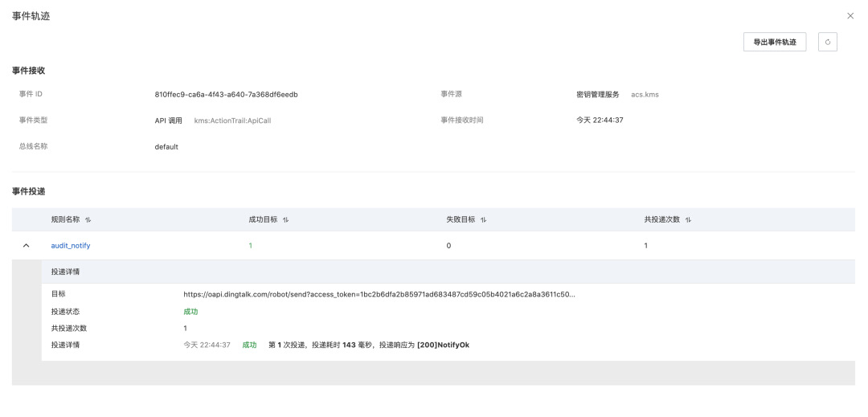This screenshot has width=868, height=417.
Task: Click the 事件源 field label
Action: coord(451,94)
